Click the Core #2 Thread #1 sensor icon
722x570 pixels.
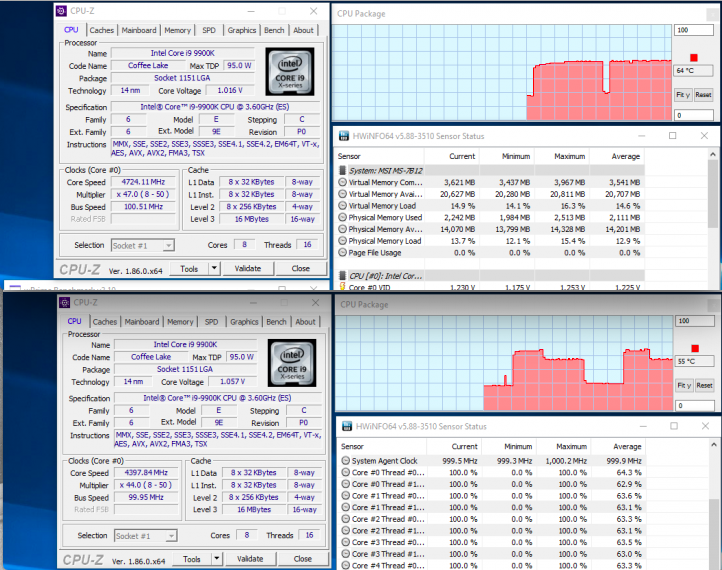coord(345,530)
